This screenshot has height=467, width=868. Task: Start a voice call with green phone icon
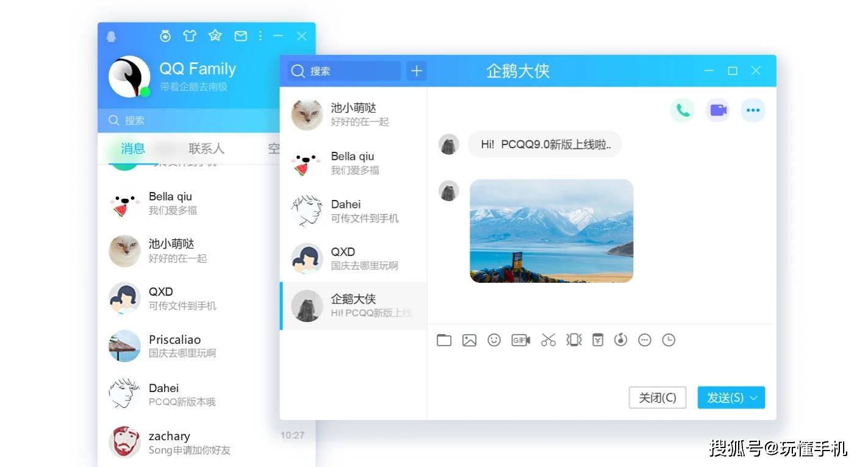tap(683, 110)
